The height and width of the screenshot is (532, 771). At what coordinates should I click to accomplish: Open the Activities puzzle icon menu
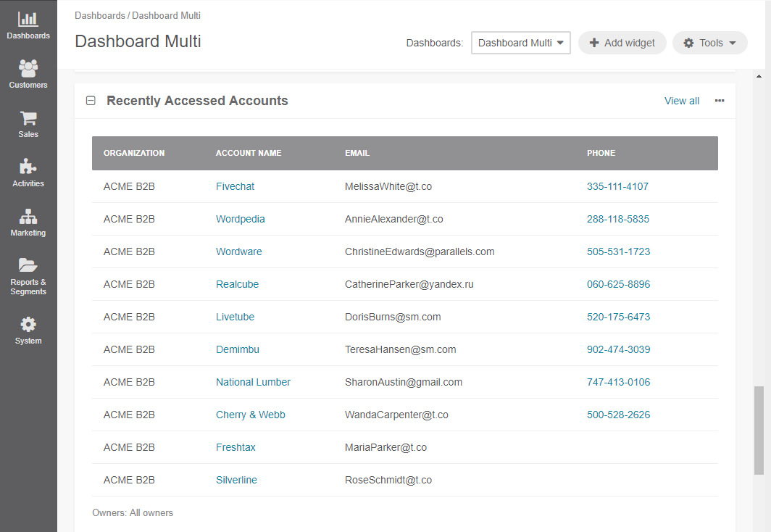click(x=28, y=173)
